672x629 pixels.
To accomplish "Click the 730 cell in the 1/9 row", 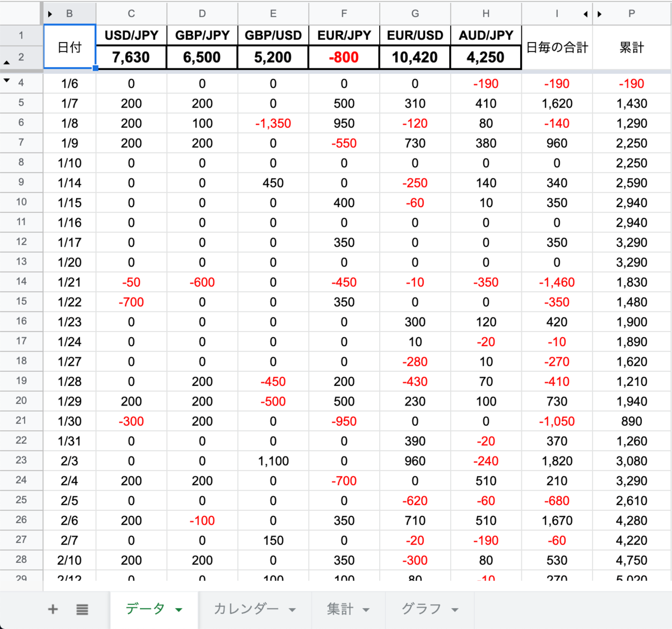I will (415, 143).
